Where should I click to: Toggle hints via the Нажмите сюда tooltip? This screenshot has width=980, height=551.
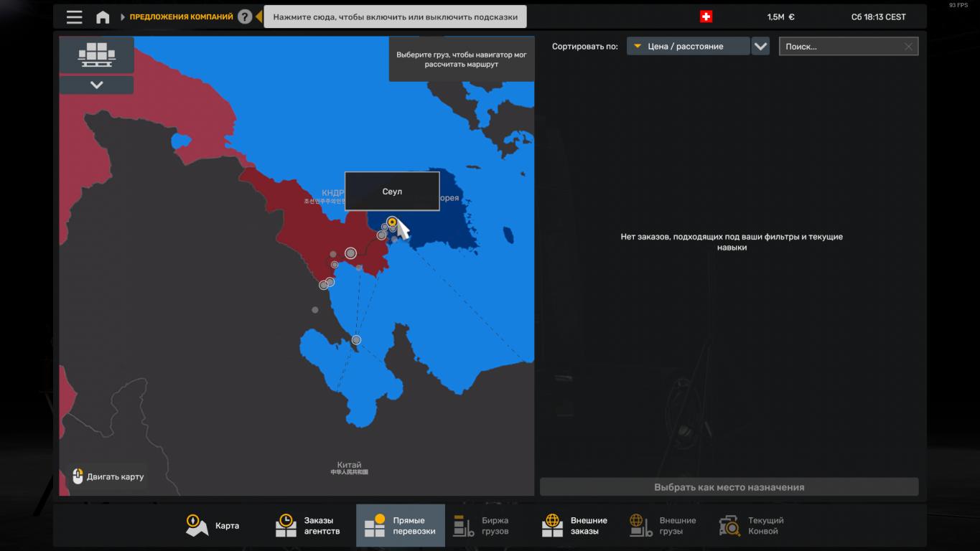[x=395, y=17]
